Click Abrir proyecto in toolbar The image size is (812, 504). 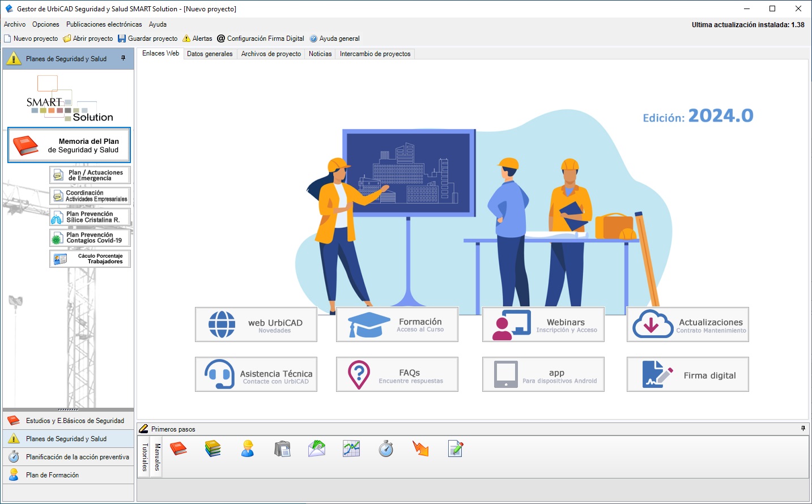[88, 39]
